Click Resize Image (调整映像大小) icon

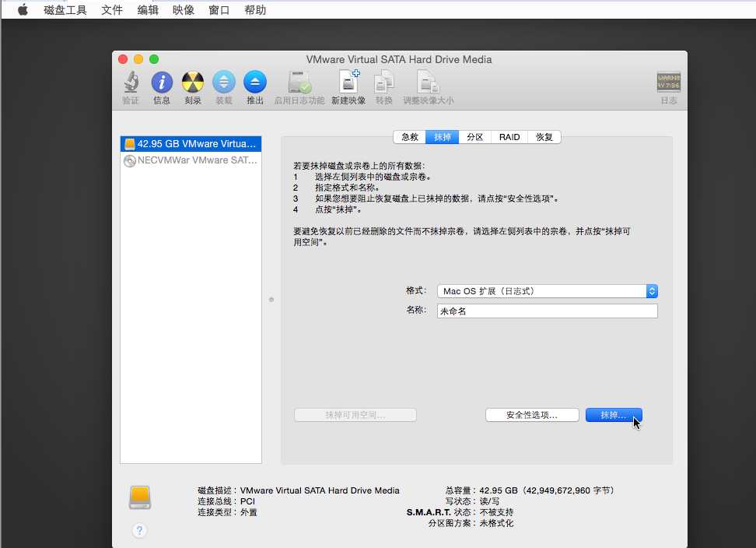[x=428, y=83]
